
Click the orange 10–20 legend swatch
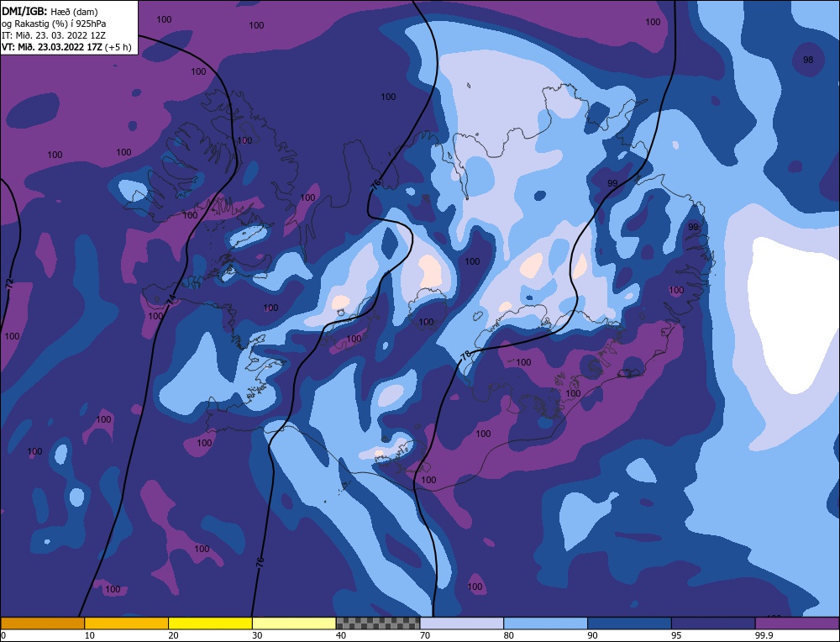127,624
